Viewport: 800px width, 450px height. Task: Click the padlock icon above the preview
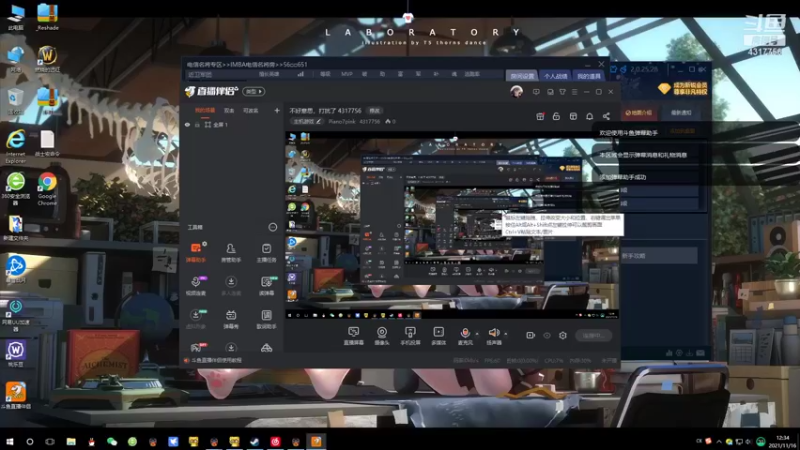(x=556, y=116)
